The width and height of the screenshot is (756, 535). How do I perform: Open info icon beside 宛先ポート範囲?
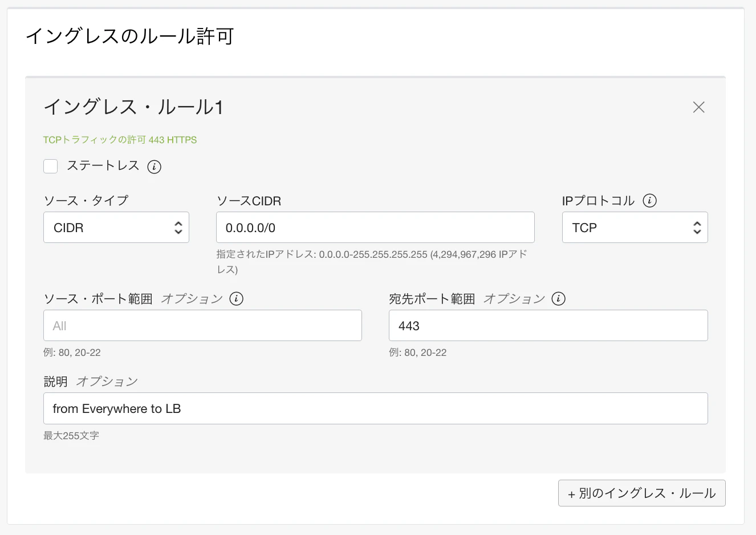click(x=559, y=299)
